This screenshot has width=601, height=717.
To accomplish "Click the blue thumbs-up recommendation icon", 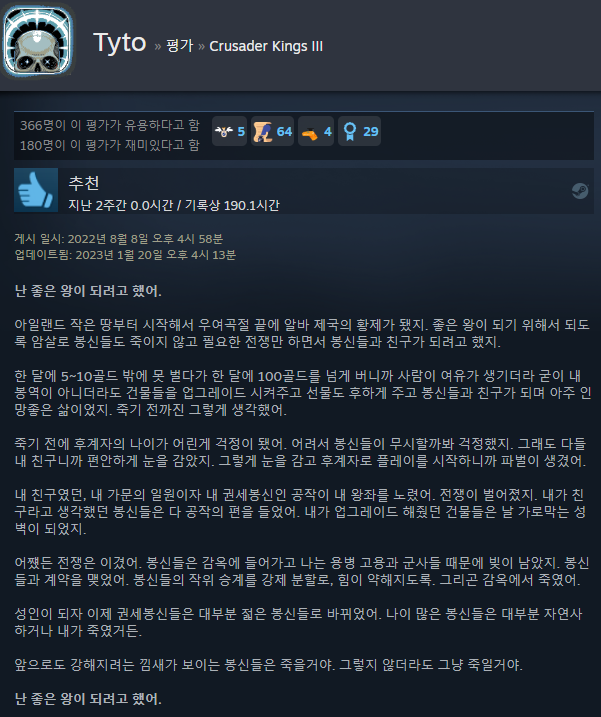I will coord(36,190).
